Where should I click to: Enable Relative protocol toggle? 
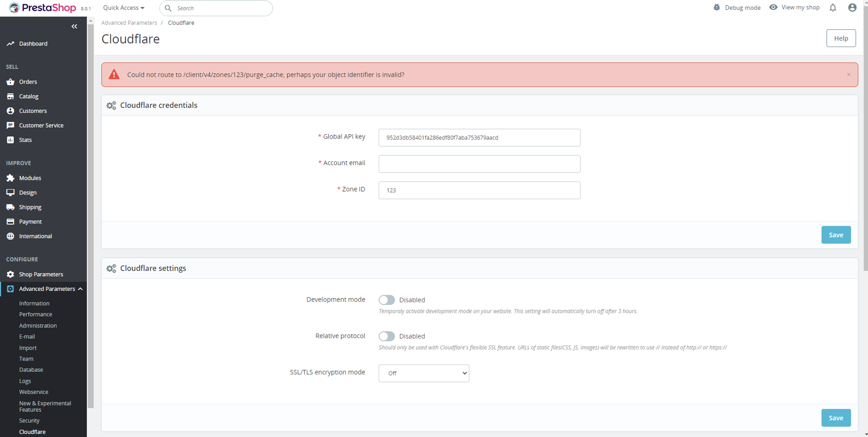(386, 336)
